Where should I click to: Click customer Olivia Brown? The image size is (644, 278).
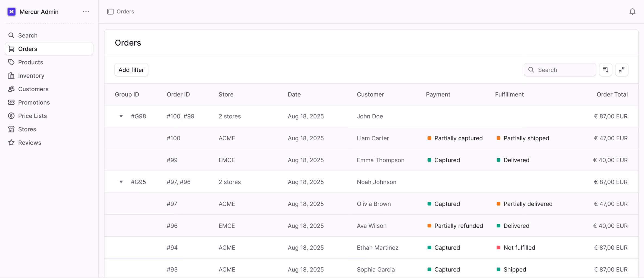pyautogui.click(x=374, y=204)
